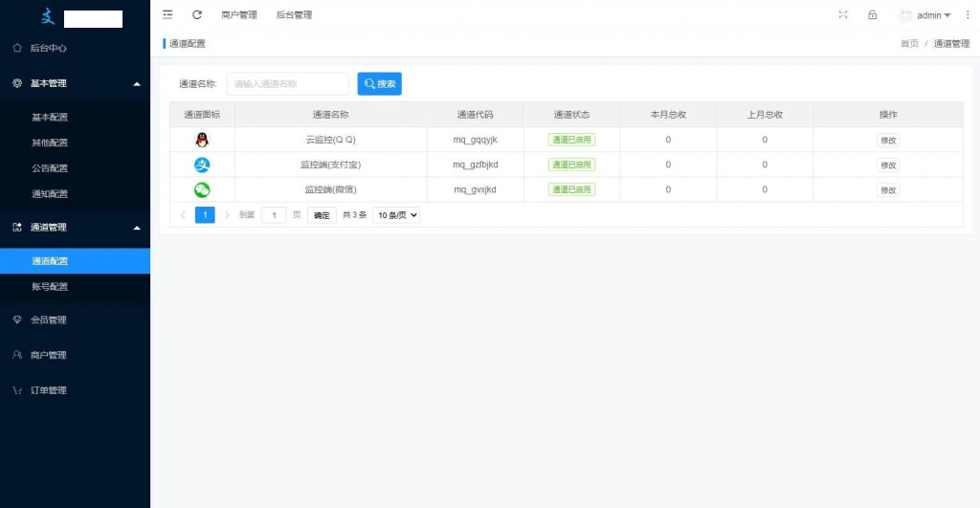980x508 pixels.
Task: Click into the 通道名称 search input field
Action: point(287,84)
